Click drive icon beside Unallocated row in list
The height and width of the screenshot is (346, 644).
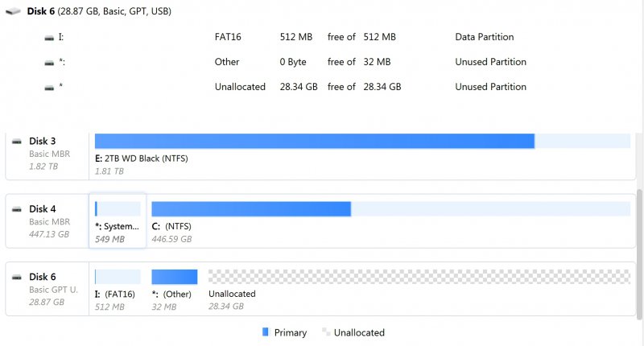[x=50, y=87]
